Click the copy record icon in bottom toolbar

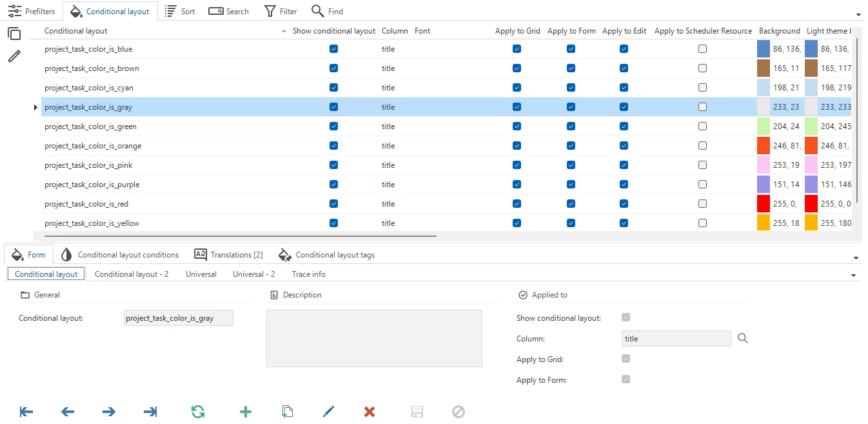point(288,412)
